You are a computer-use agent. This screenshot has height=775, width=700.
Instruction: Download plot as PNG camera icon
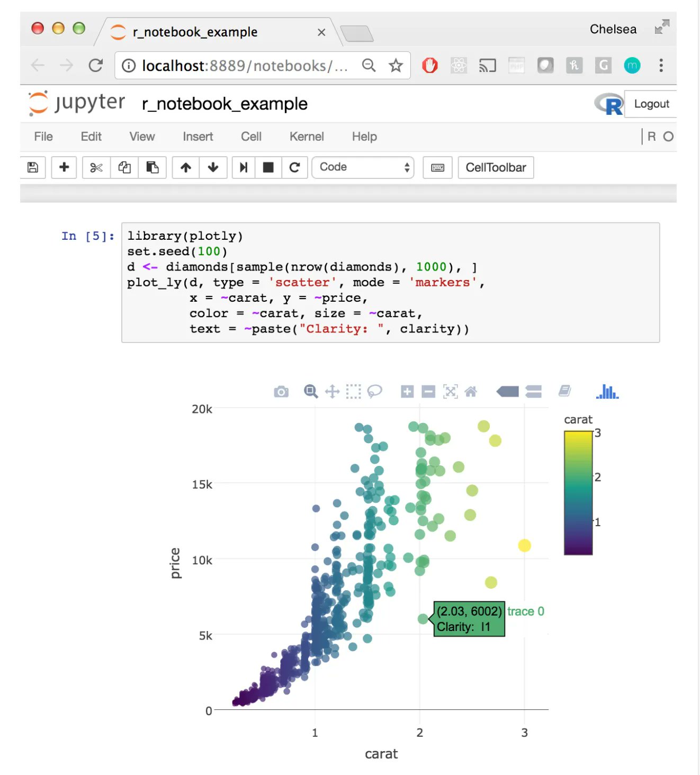(x=281, y=392)
